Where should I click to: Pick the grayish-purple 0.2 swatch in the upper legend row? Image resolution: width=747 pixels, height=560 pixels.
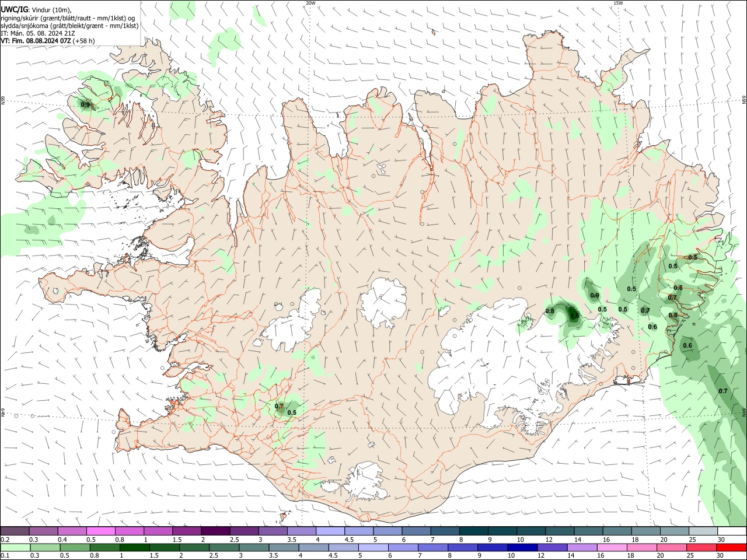(15, 531)
